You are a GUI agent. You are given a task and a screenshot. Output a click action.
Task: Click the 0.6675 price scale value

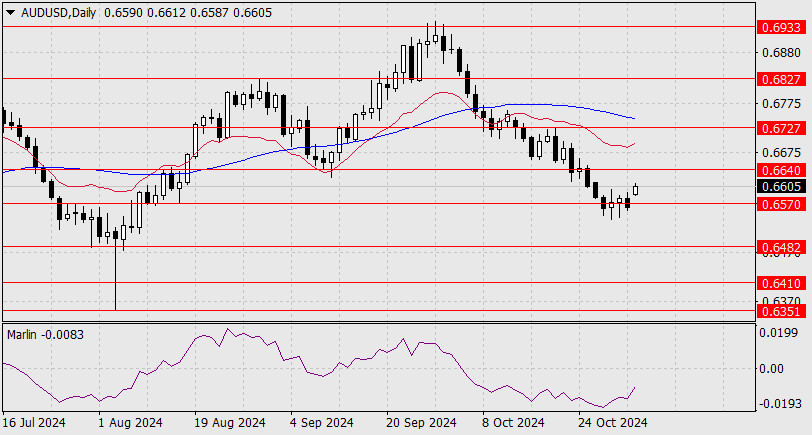(781, 153)
